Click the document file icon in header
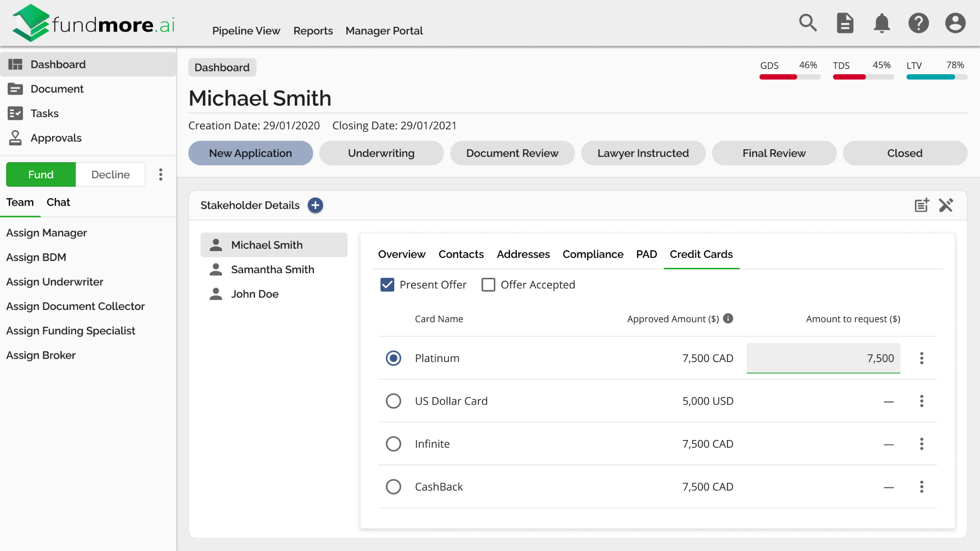This screenshot has width=980, height=551. click(x=845, y=22)
